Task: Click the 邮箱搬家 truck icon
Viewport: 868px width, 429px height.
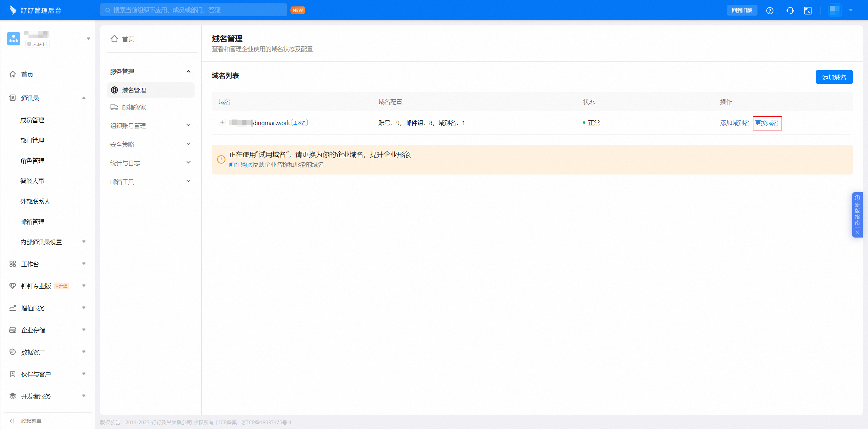Action: [x=114, y=107]
